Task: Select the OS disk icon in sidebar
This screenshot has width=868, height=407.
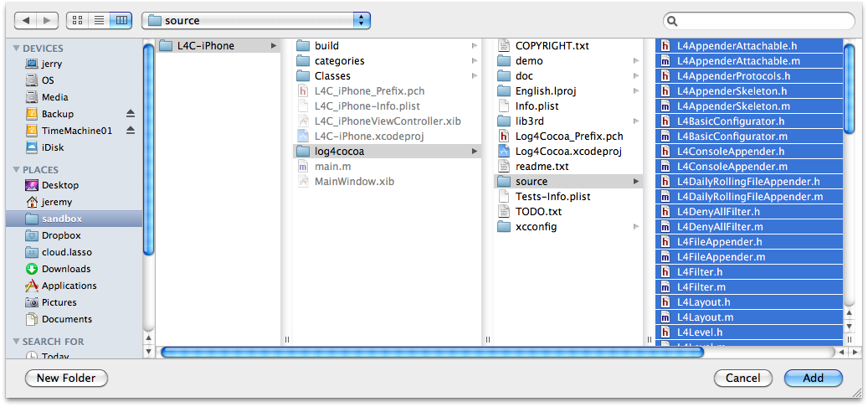Action: click(x=32, y=80)
